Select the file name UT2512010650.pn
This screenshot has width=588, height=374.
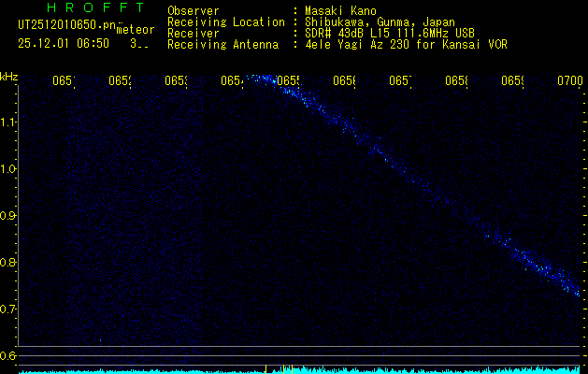tap(66, 25)
